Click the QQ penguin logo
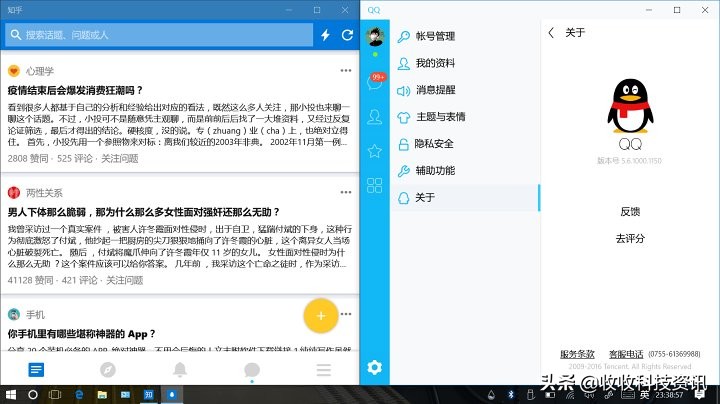 coord(630,106)
